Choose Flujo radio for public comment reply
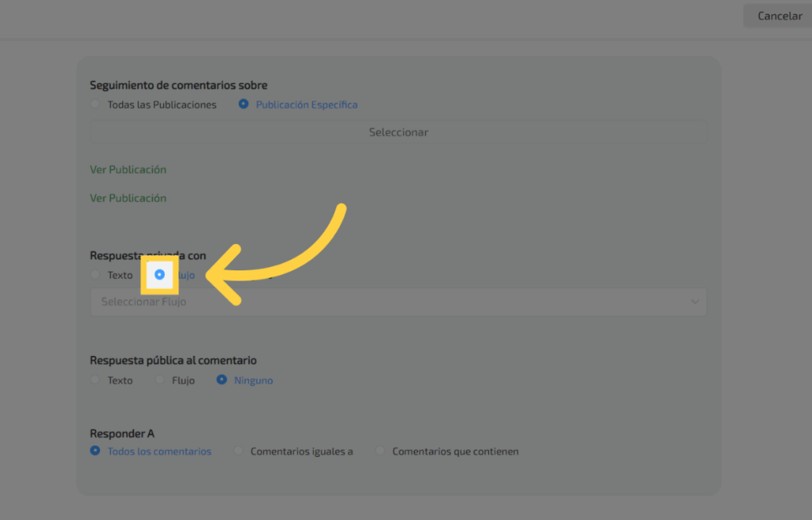Screen dimensions: 812x520 (x=159, y=380)
